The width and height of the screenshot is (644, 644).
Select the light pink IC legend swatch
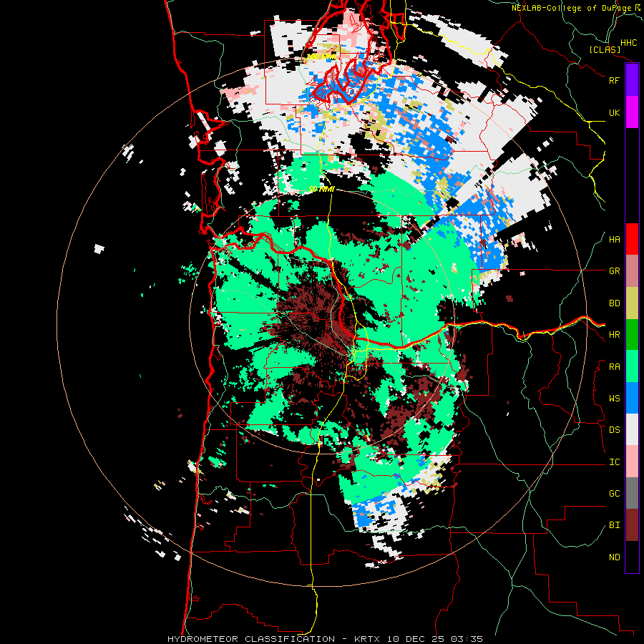click(x=632, y=462)
